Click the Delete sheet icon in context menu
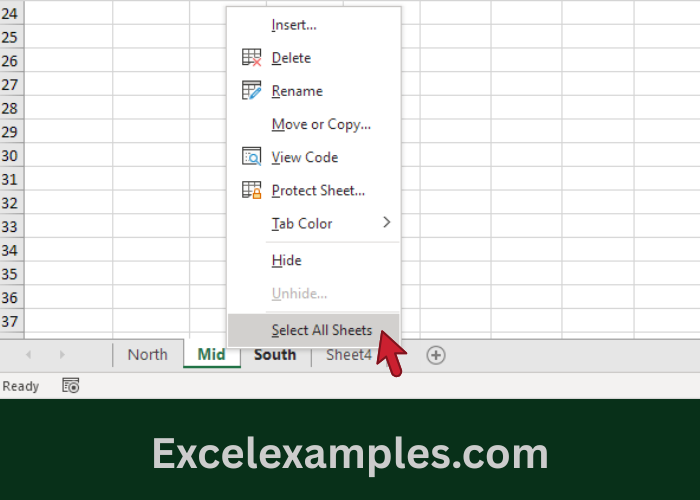This screenshot has width=700, height=500. pyautogui.click(x=252, y=58)
